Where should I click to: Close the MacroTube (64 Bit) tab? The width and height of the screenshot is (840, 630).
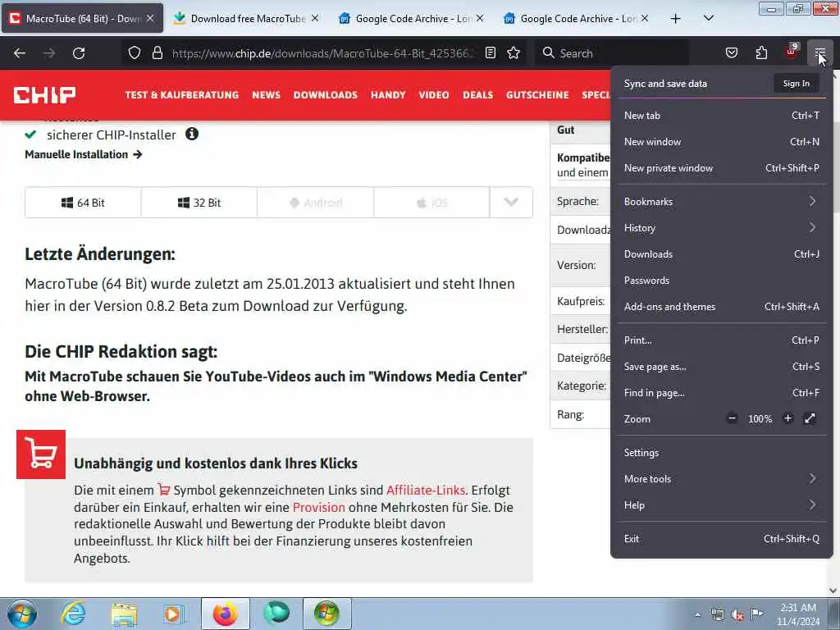(151, 18)
